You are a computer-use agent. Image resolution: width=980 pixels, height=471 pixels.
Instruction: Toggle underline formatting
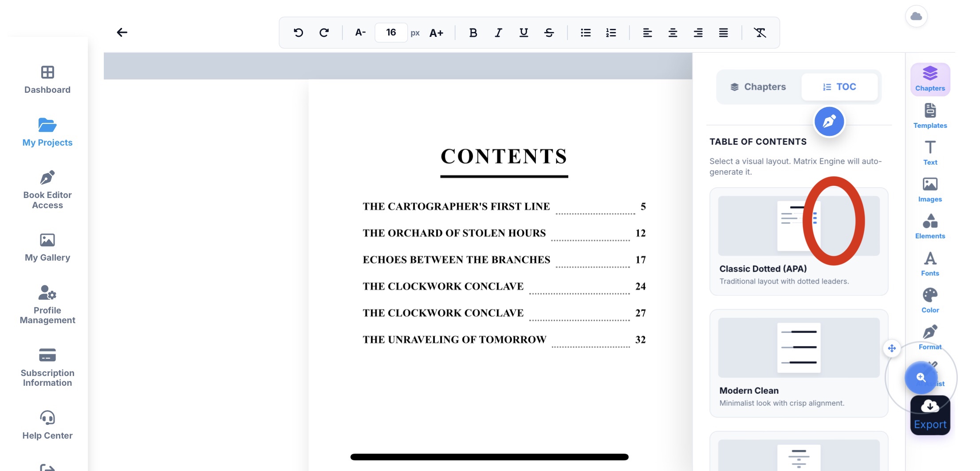[523, 32]
